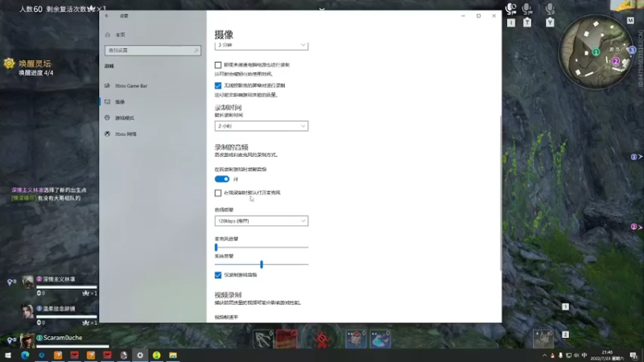Screen dimensions: 644x362
Task: Open the Windows Start menu
Action: point(8,355)
